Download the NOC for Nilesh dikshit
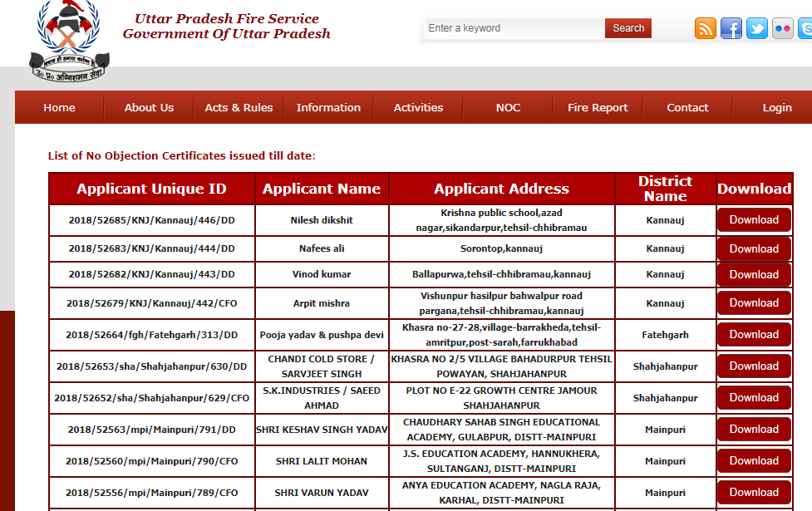The image size is (812, 511). click(x=753, y=219)
